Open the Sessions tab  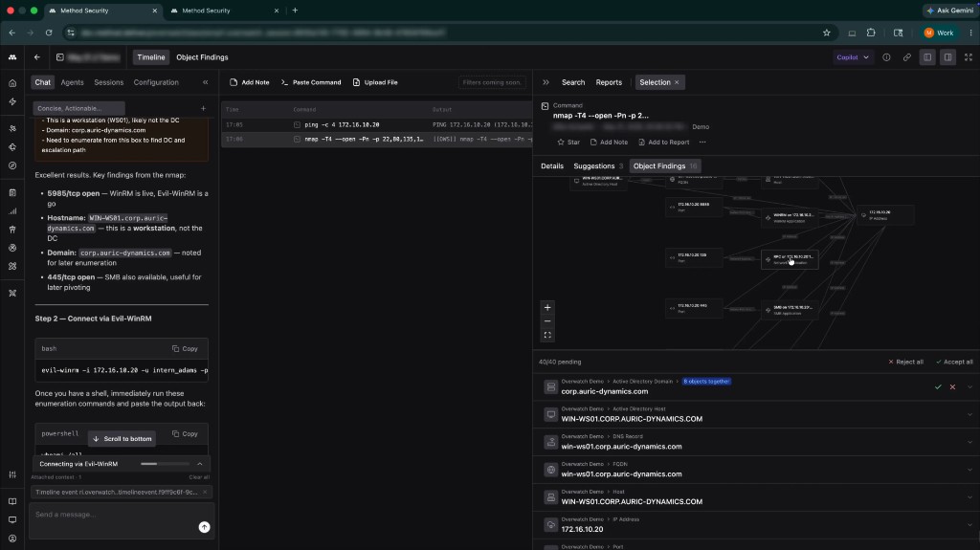109,82
